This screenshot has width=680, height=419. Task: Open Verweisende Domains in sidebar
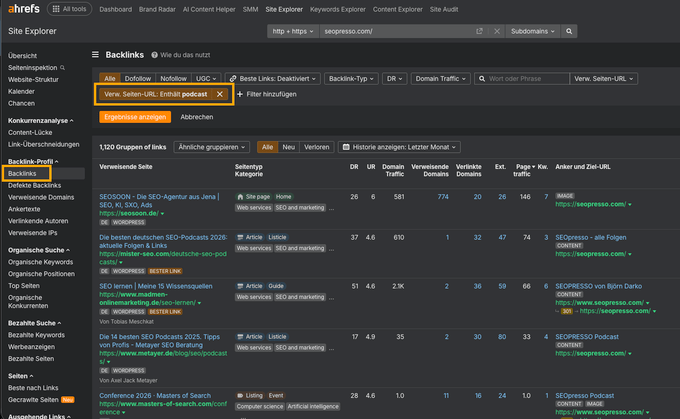41,197
